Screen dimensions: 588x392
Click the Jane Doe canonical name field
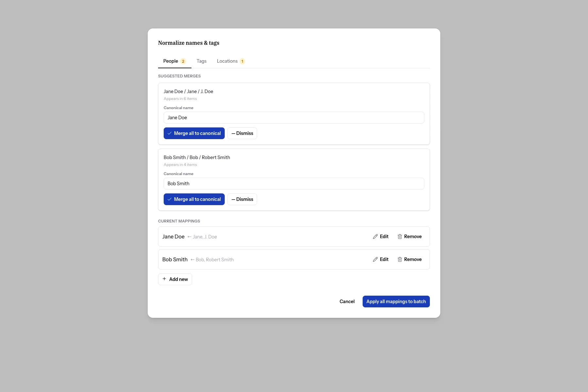294,118
